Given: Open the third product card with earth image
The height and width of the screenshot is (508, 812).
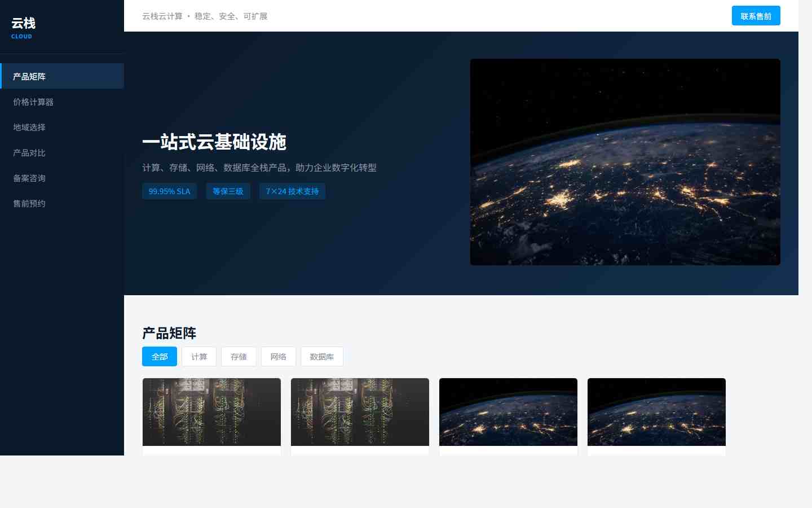Looking at the screenshot, I should [x=508, y=417].
